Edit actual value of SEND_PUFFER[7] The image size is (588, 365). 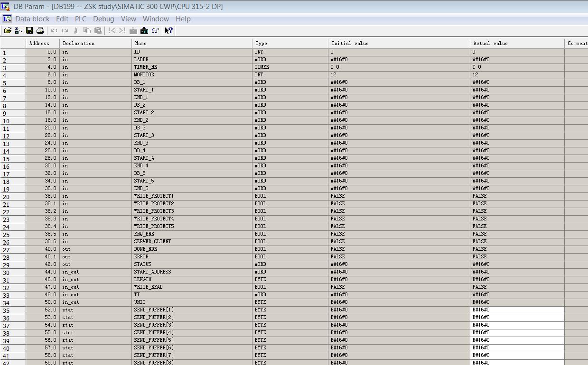click(517, 355)
